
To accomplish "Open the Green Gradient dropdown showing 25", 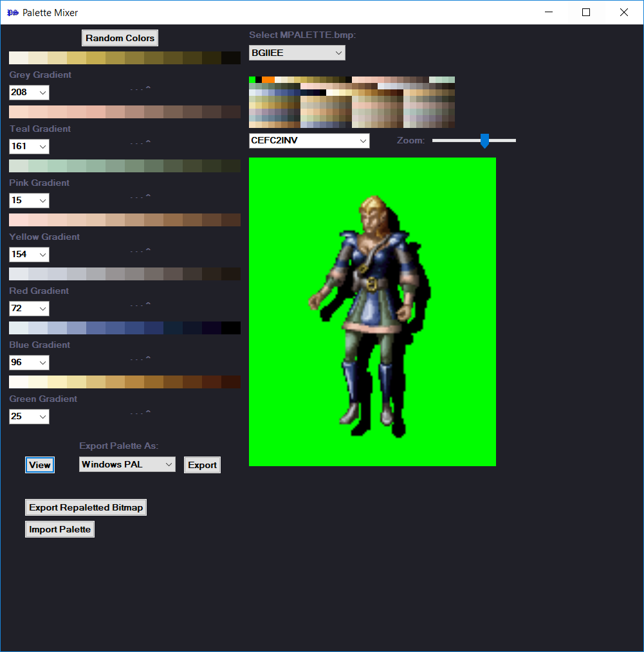I will point(29,417).
